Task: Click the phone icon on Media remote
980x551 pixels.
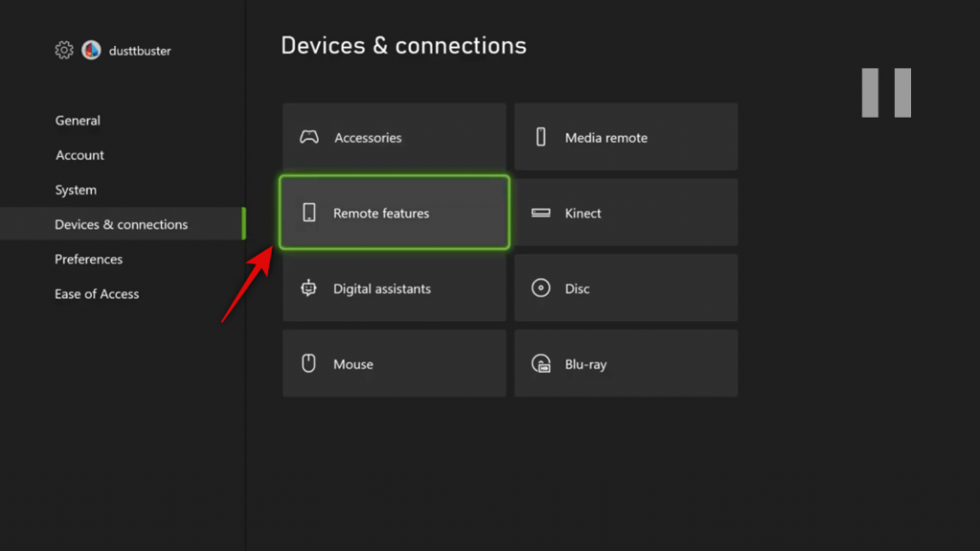Action: (x=540, y=137)
